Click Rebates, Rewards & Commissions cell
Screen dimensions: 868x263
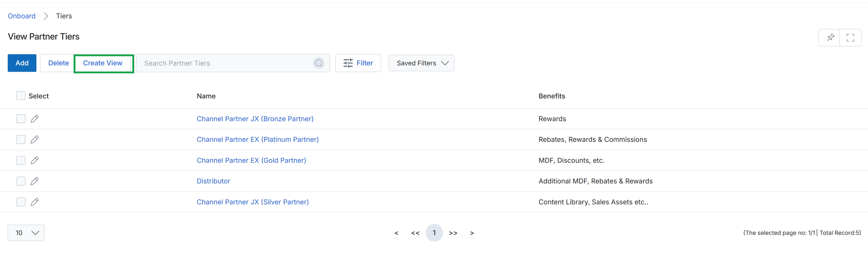593,140
